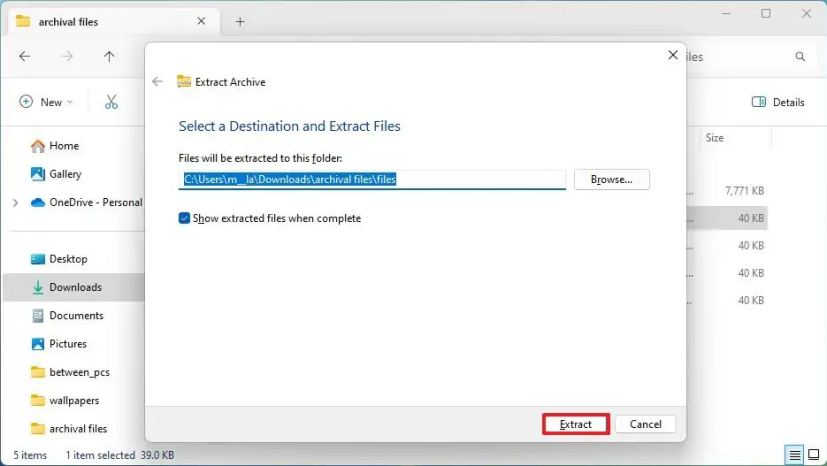The width and height of the screenshot is (827, 466).
Task: Click the Gallery picture icon
Action: [x=37, y=174]
